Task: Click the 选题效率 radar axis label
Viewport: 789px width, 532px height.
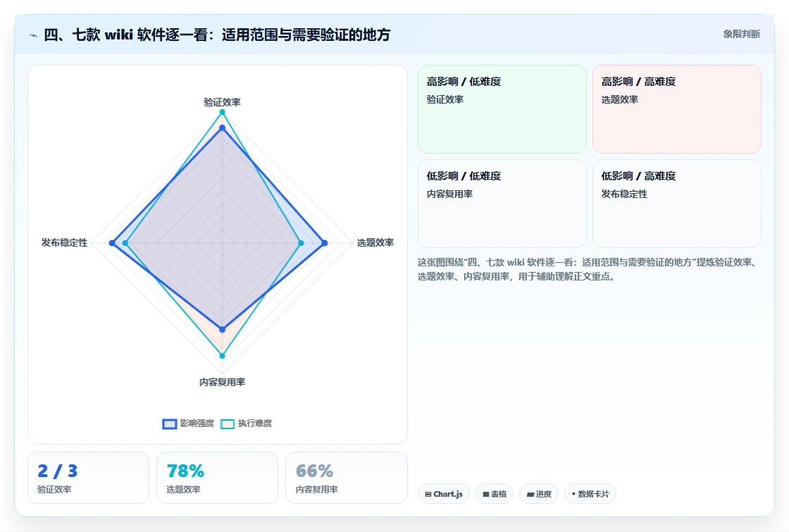Action: 375,242
